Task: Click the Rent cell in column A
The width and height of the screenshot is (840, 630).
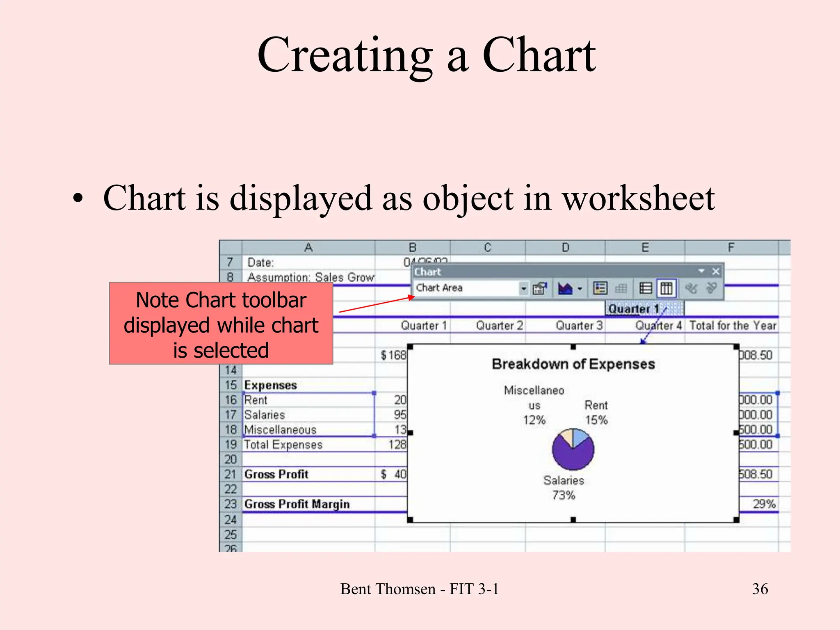Action: (x=308, y=400)
